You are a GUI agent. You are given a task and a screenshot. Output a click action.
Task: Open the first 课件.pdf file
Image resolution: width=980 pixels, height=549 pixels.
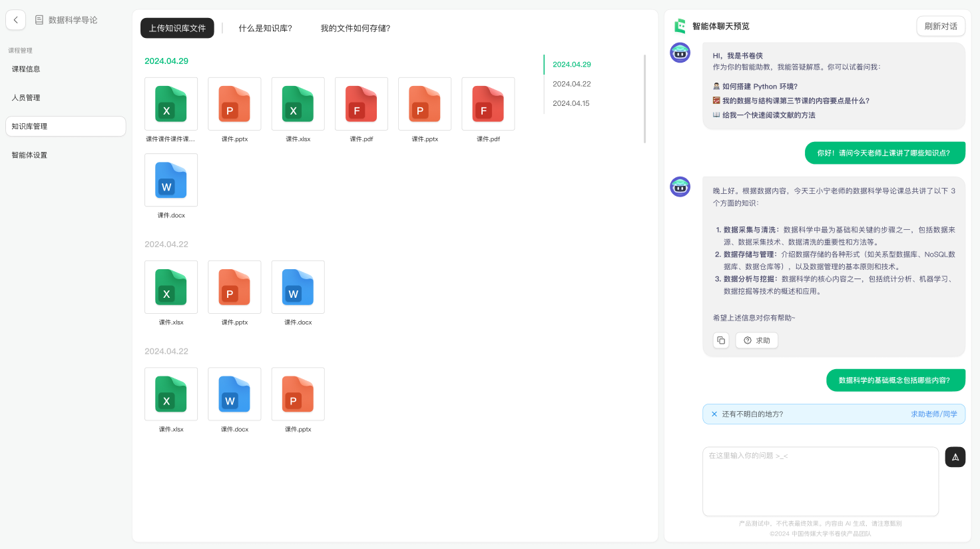coord(362,104)
